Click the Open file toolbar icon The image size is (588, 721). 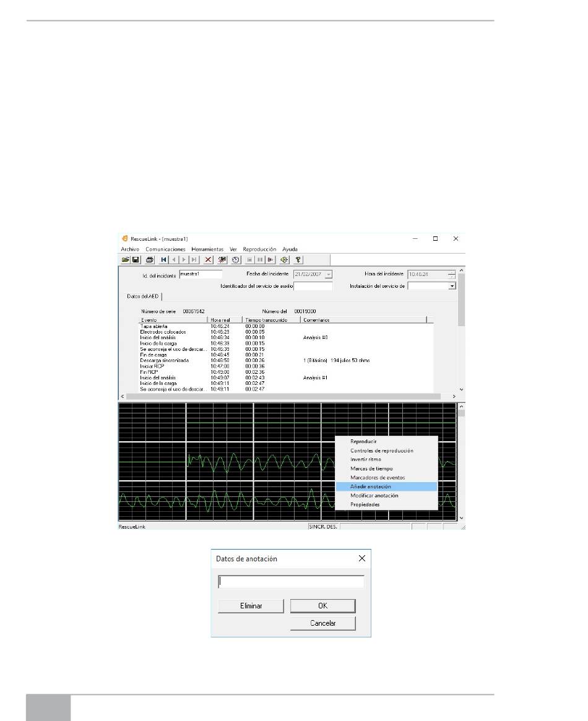pos(125,260)
